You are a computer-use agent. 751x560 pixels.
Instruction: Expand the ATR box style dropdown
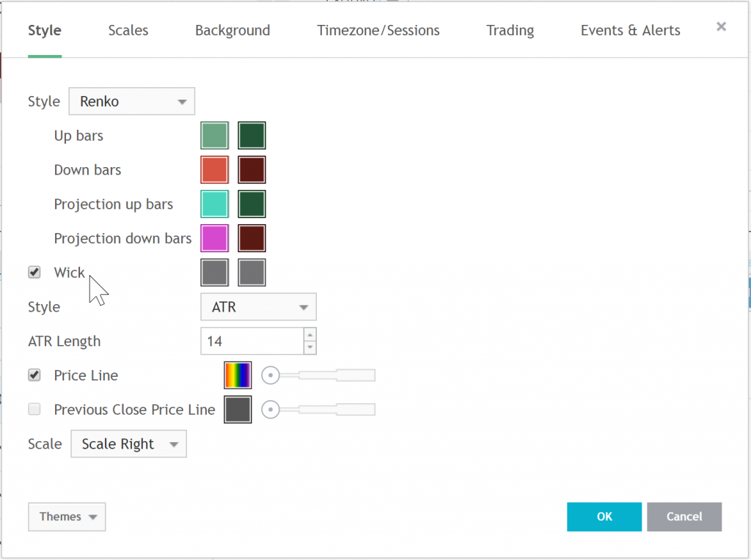tap(258, 307)
